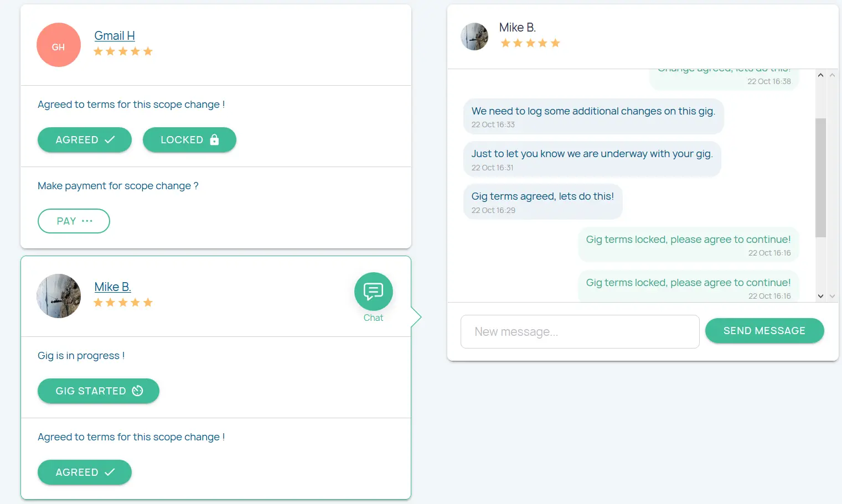This screenshot has height=504, width=842.
Task: Open the Mike B. profile link
Action: [112, 287]
